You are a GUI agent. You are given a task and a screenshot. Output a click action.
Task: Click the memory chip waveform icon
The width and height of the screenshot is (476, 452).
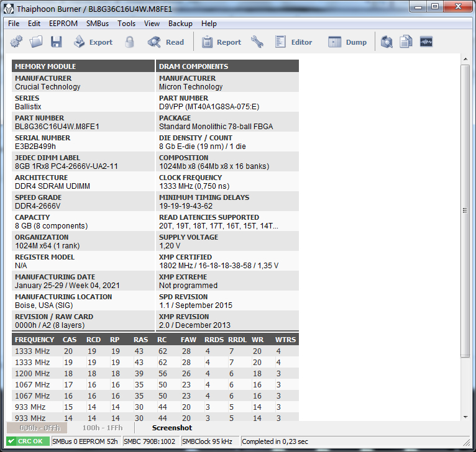[426, 42]
